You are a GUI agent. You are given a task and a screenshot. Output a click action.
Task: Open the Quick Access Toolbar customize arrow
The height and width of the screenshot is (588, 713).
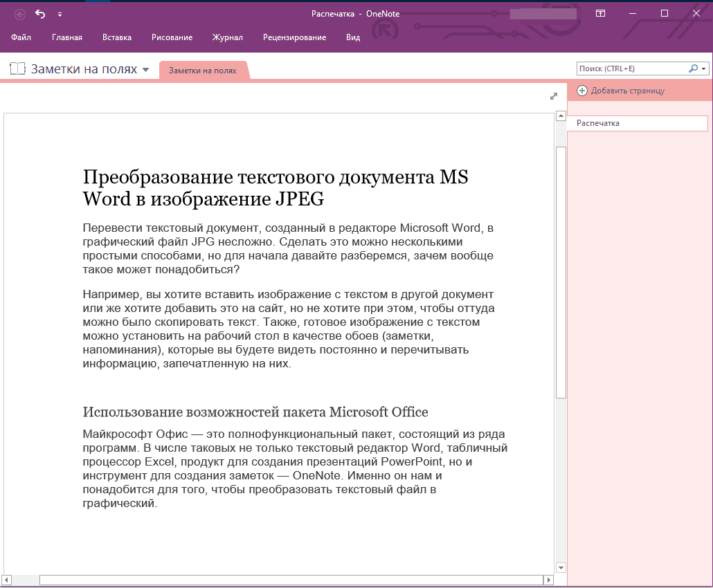[60, 15]
